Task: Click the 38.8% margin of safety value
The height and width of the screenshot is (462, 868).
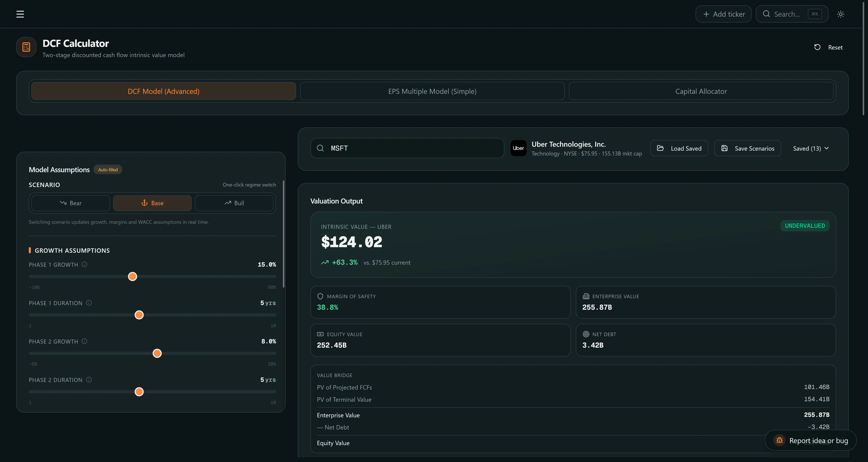Action: click(328, 307)
